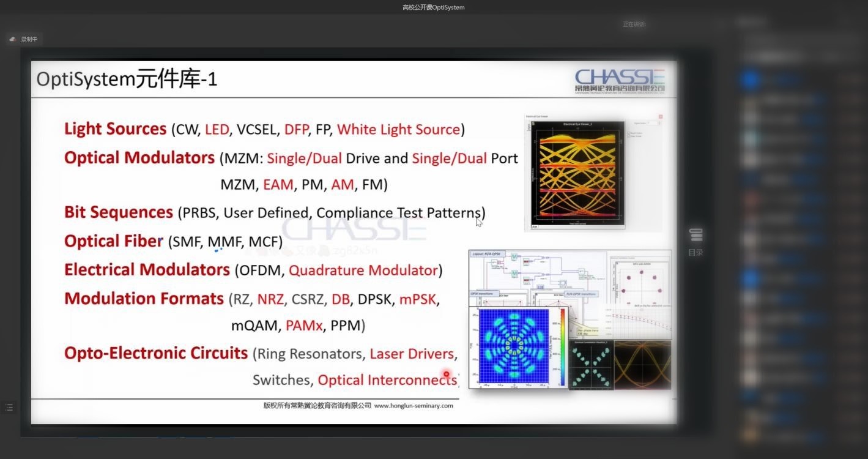
Task: Click the red laser pointer dot
Action: tap(447, 374)
